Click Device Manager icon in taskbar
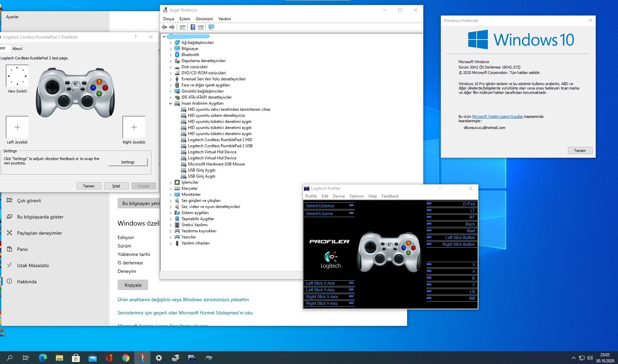This screenshot has height=364, width=618. coord(175,358)
